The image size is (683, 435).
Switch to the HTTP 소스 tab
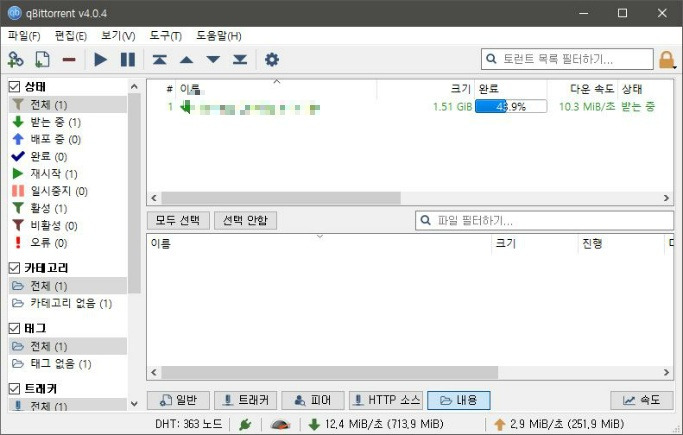pos(387,400)
